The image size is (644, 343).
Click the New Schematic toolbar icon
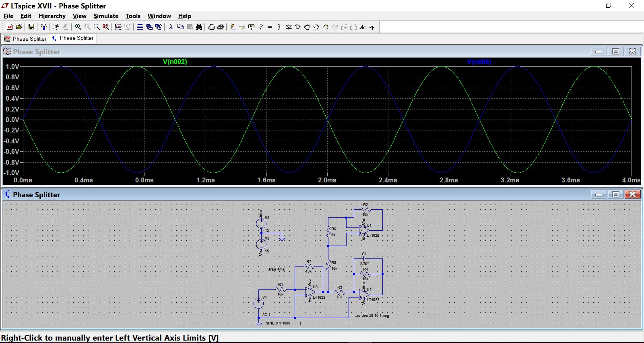(x=10, y=27)
